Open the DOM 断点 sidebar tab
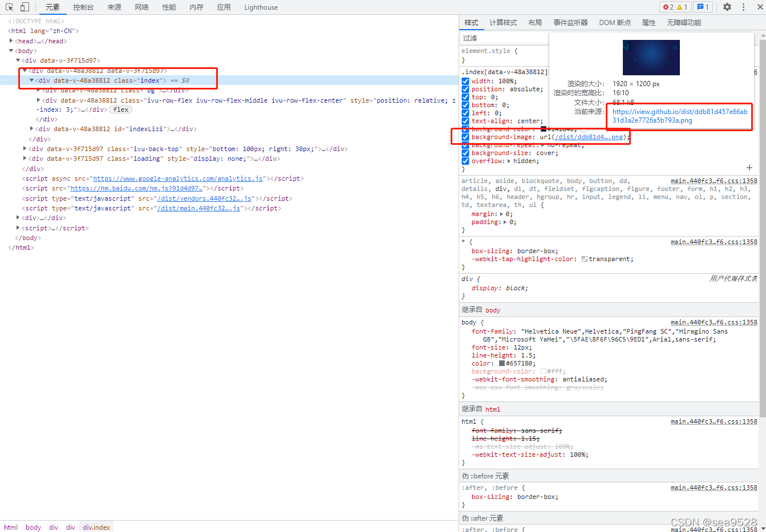Screen dimensions: 766x532 (615, 23)
